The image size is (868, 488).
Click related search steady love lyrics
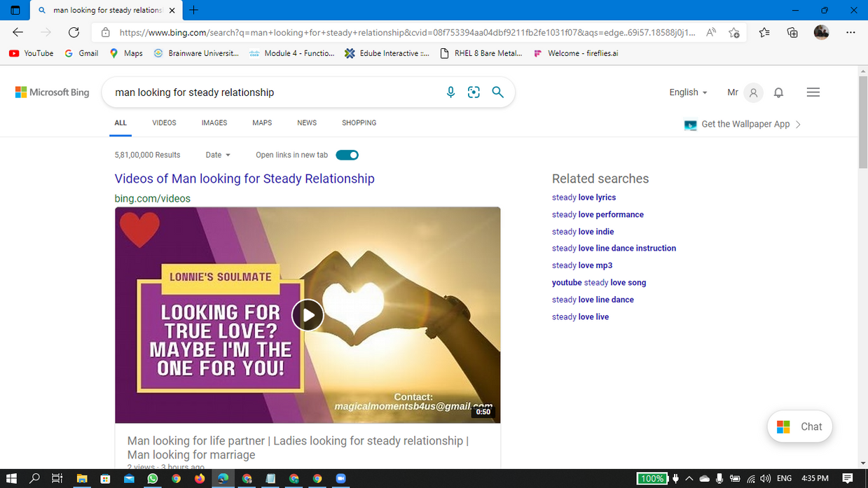(x=584, y=197)
